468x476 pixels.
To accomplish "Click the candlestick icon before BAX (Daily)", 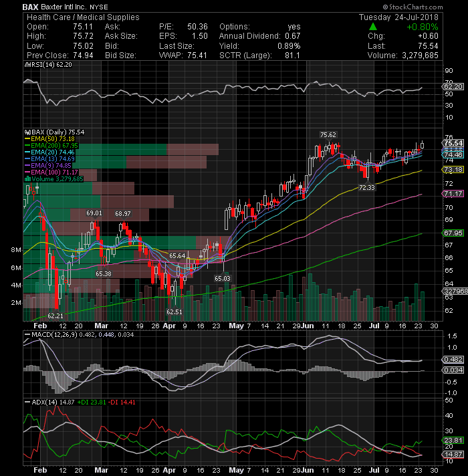I will [27, 132].
